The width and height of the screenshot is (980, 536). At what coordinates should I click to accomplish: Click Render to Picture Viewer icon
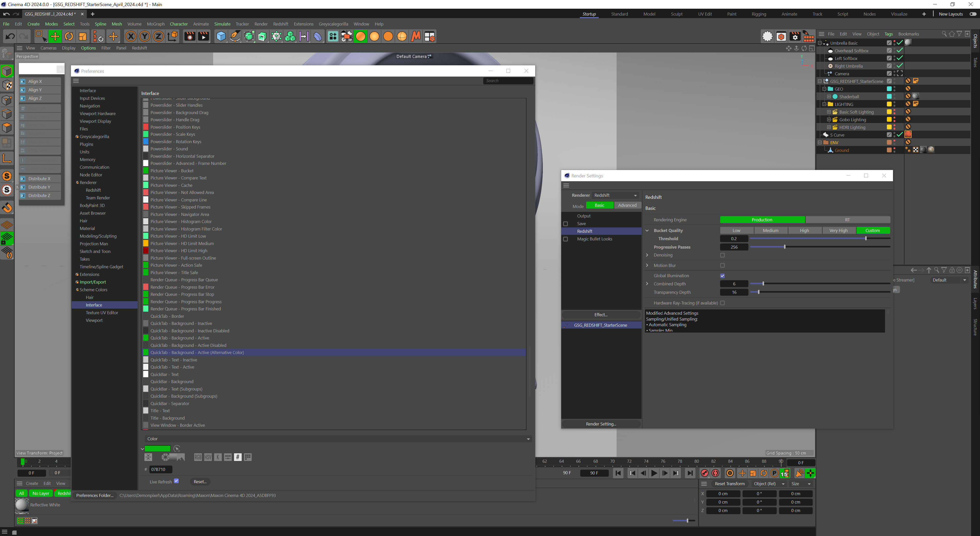[x=204, y=36]
